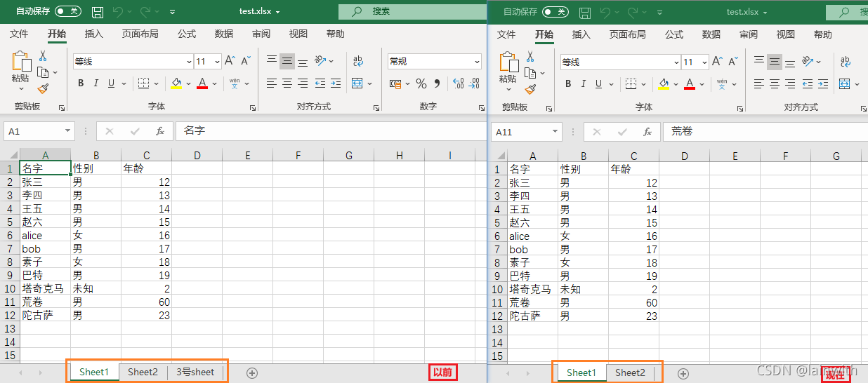Open 页面布局 tab in left window
This screenshot has width=868, height=383.
140,34
